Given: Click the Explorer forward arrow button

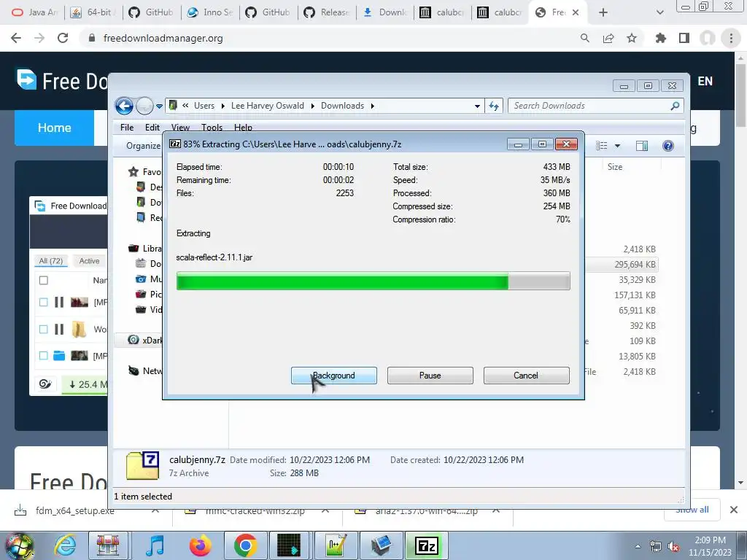Looking at the screenshot, I should [144, 106].
